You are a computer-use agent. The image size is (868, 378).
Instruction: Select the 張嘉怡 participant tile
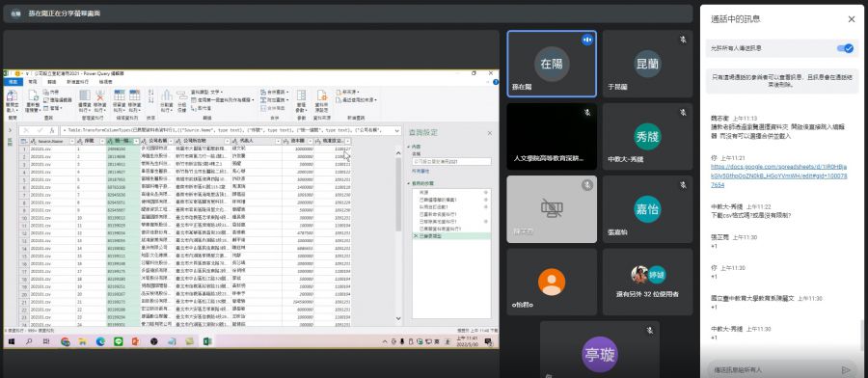(x=647, y=209)
